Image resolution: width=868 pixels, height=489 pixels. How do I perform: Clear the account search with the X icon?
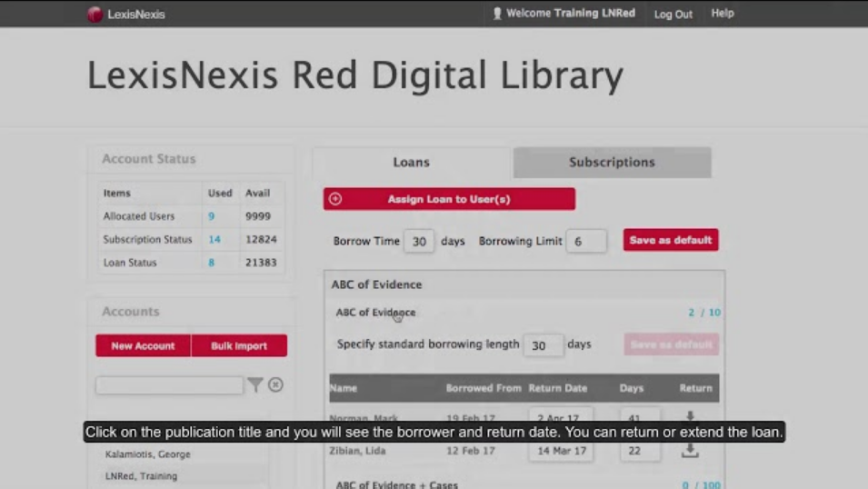[x=275, y=384]
